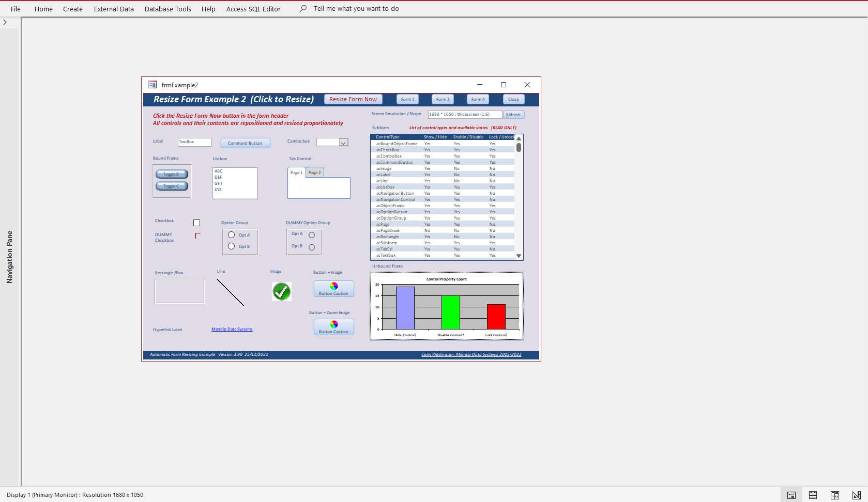Expand the Navigation Pane with the chevron
868x502 pixels.
tap(5, 22)
